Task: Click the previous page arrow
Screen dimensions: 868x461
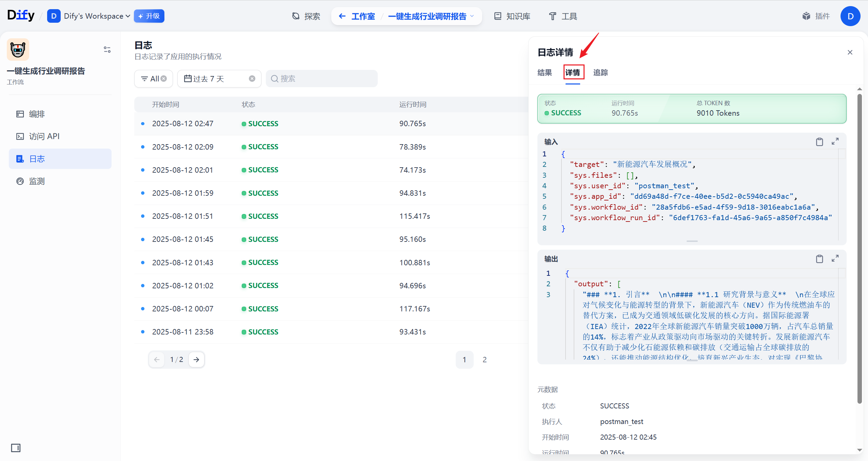Action: coord(157,360)
